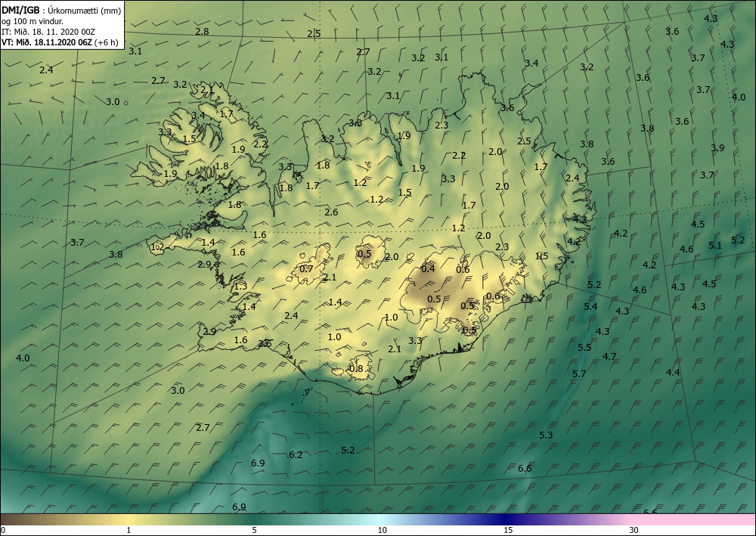Click the initial time 'IT: Mið. 18. 11. 2020 00Z'
756x536 pixels.
pos(48,32)
